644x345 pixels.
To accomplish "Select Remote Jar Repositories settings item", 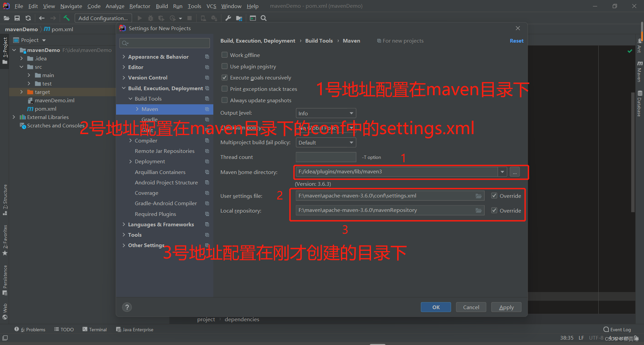I will click(165, 151).
